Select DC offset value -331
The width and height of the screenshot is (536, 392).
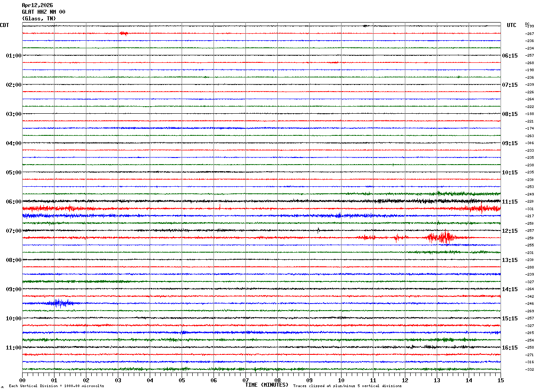(529, 209)
